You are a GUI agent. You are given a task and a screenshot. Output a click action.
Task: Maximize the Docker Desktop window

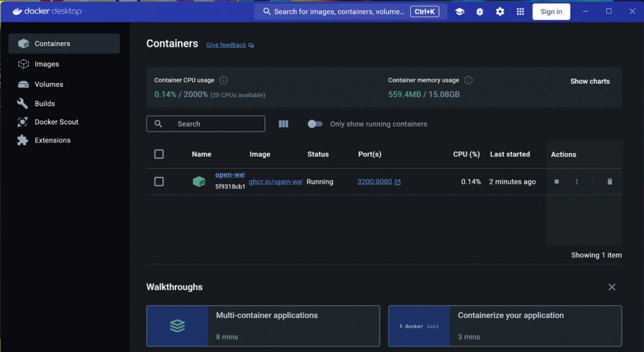[x=609, y=11]
